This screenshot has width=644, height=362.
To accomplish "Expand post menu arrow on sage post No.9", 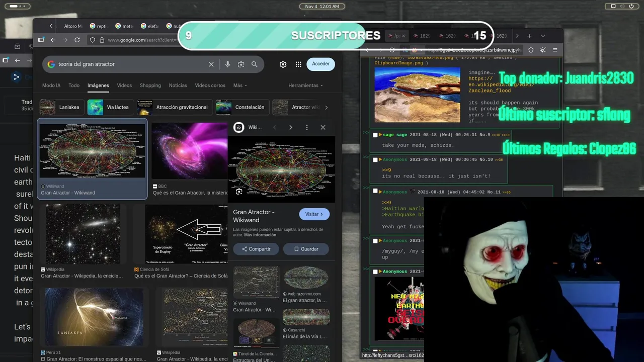I will click(380, 135).
